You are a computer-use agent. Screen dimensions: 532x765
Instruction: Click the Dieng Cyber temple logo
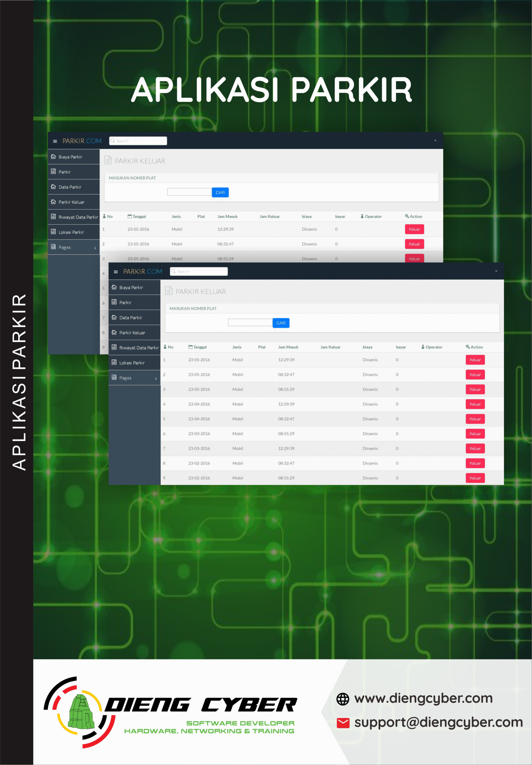pyautogui.click(x=81, y=712)
